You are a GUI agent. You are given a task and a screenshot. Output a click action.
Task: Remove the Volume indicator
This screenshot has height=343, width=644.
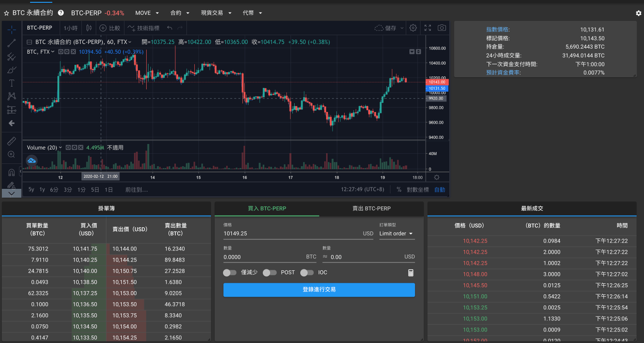coord(81,148)
